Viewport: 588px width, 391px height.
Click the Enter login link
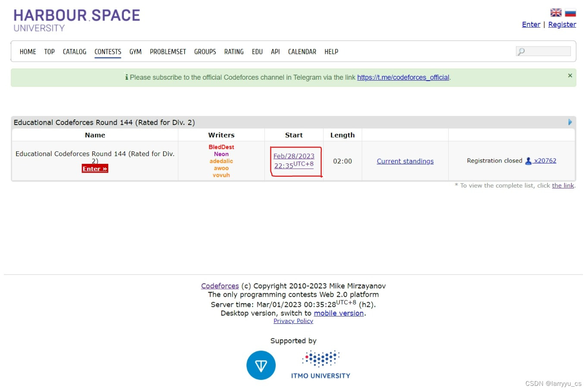click(531, 25)
